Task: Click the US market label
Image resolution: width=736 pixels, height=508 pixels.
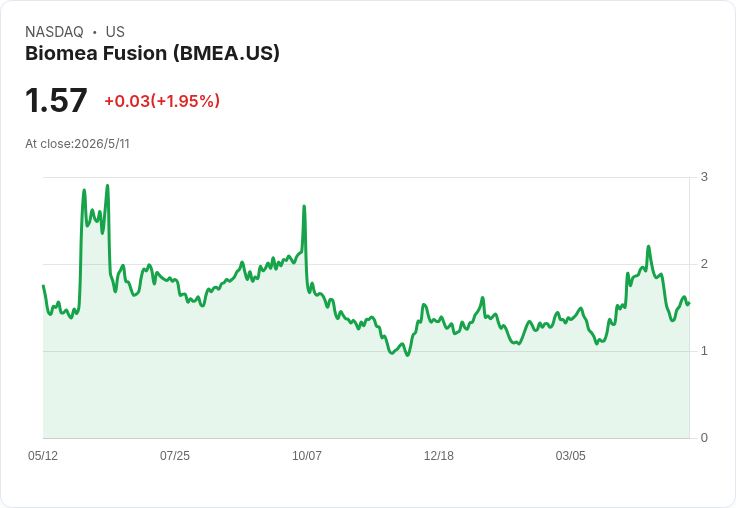Action: [115, 32]
